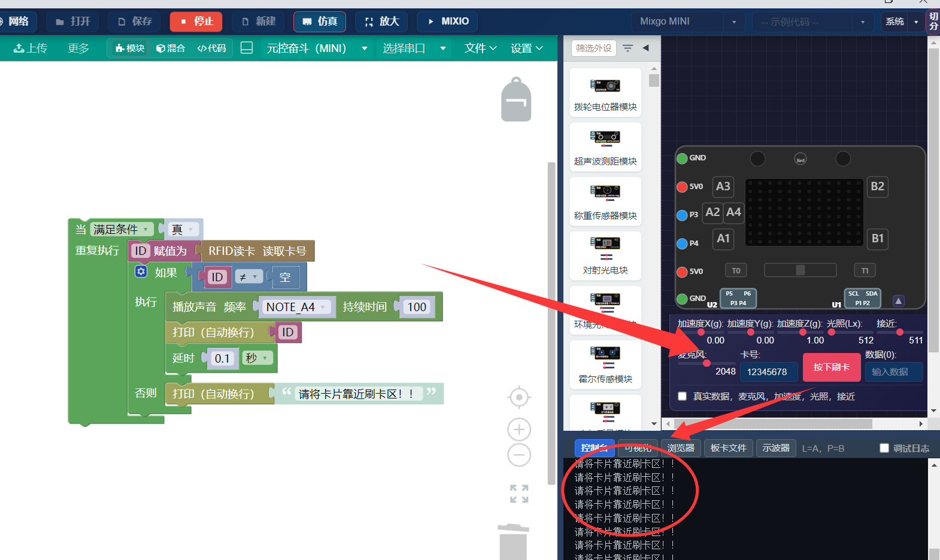Toggle the 真实数据 checkbox
940x560 pixels.
682,396
